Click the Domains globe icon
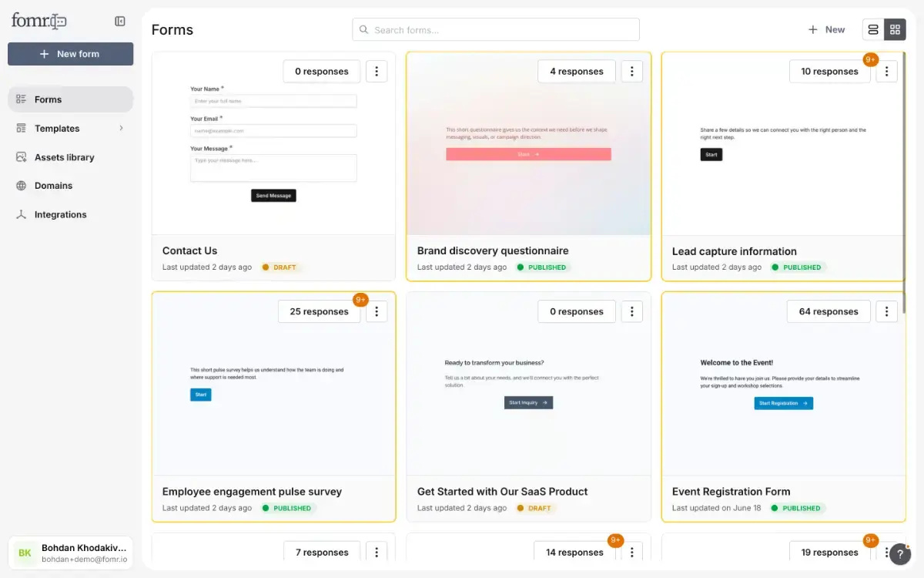 click(x=21, y=186)
